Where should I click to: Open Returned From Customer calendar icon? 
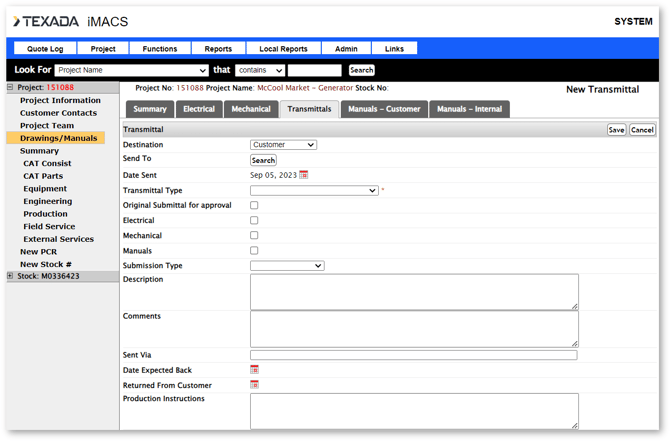point(254,385)
